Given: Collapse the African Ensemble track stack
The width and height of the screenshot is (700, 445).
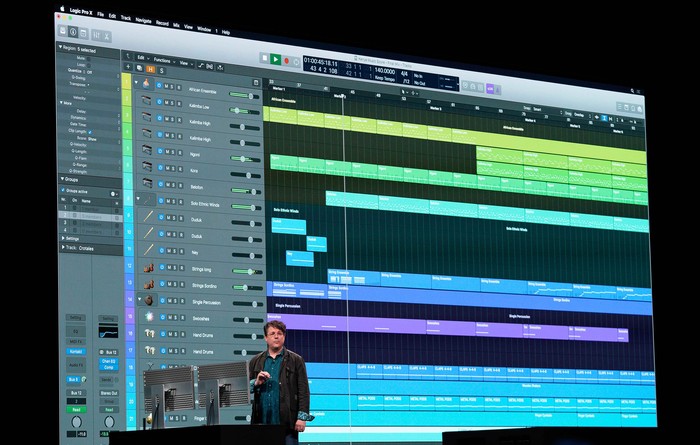Looking at the screenshot, I should pyautogui.click(x=137, y=83).
